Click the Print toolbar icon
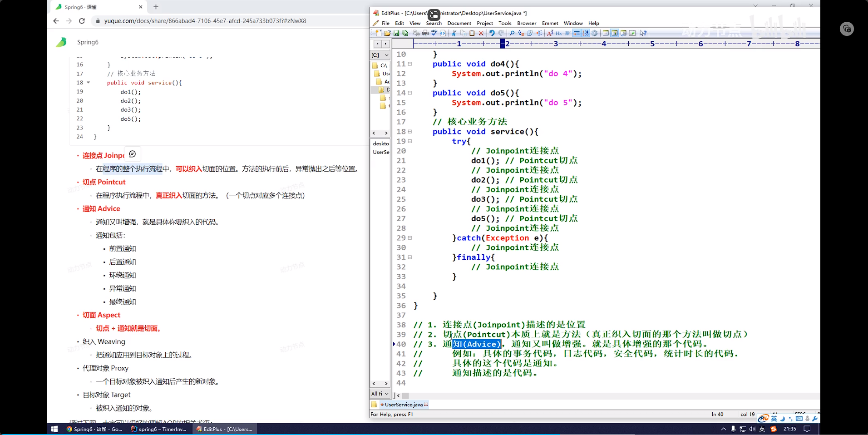 [x=425, y=33]
